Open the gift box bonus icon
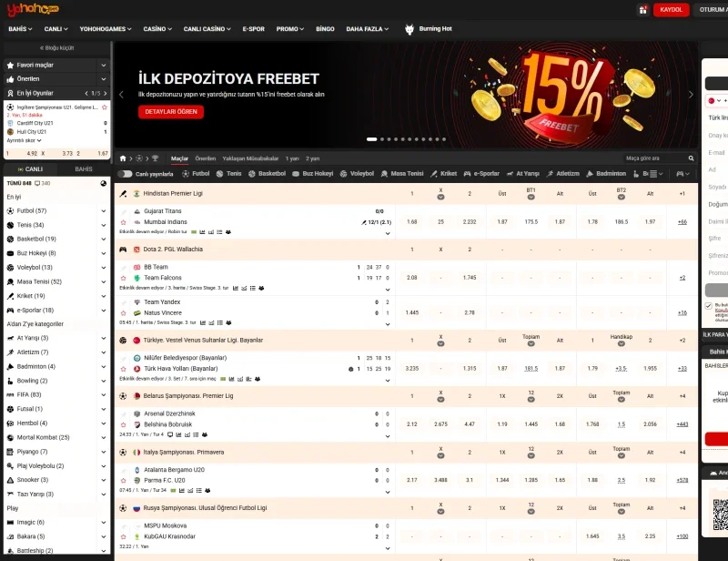 643,9
